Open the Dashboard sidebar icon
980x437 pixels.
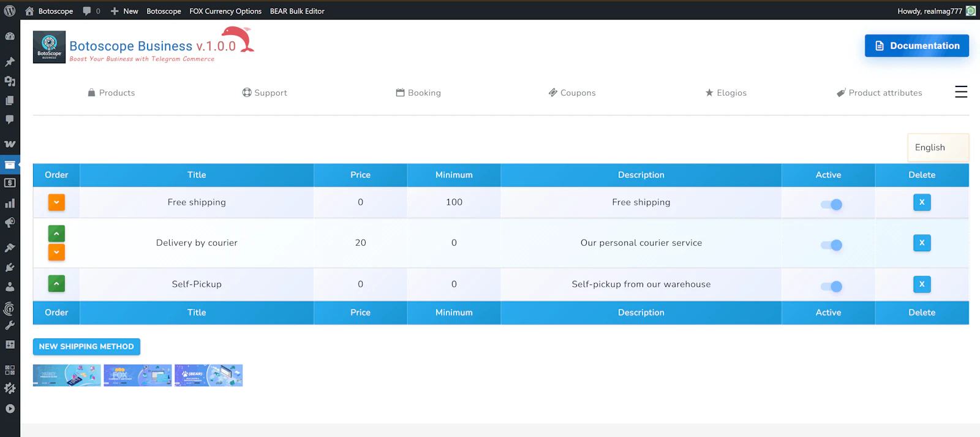tap(10, 36)
